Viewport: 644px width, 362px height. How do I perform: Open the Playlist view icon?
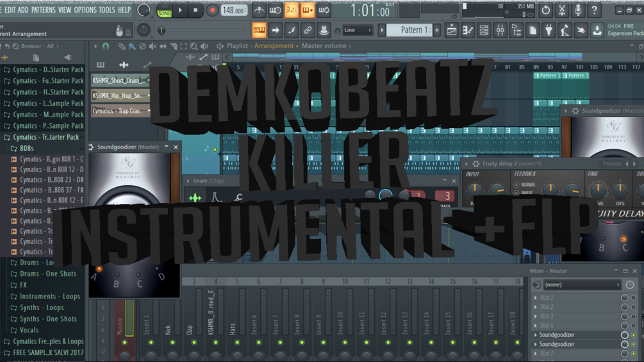click(x=452, y=30)
